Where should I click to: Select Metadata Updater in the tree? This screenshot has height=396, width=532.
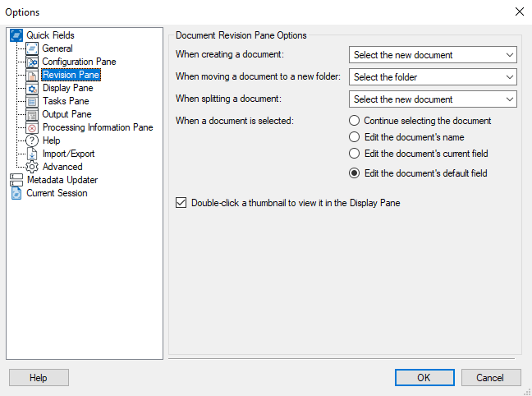[62, 180]
